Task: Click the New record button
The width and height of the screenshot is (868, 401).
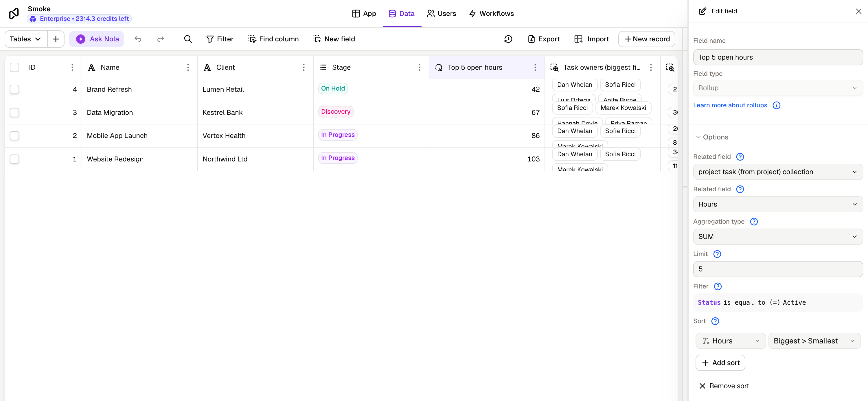Action: [x=647, y=39]
